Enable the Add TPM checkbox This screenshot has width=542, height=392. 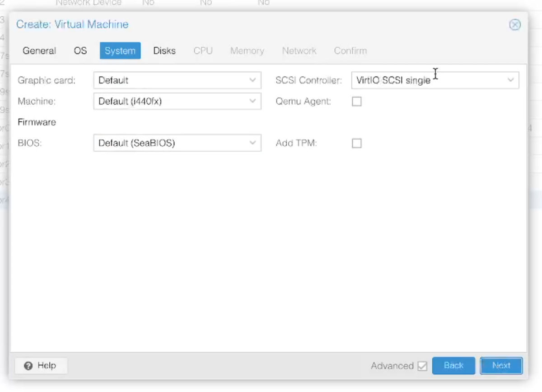356,143
